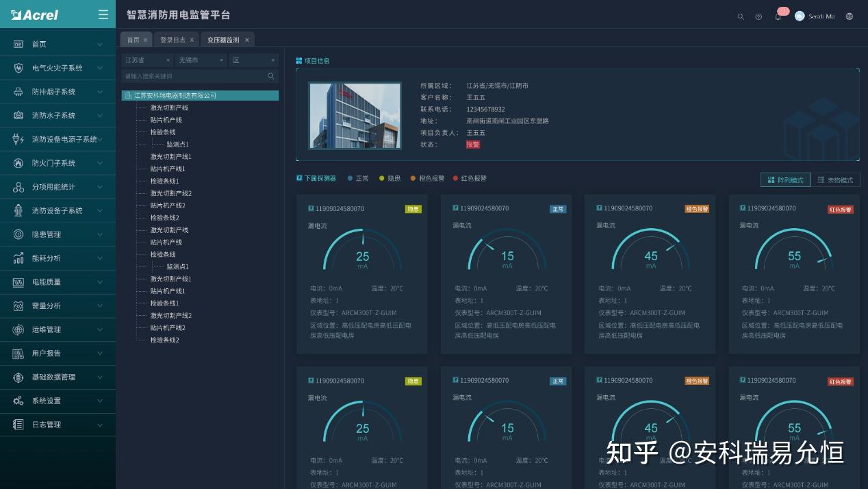Image resolution: width=868 pixels, height=489 pixels.
Task: Expand the 电能质量 menu chevron
Action: pyautogui.click(x=100, y=282)
